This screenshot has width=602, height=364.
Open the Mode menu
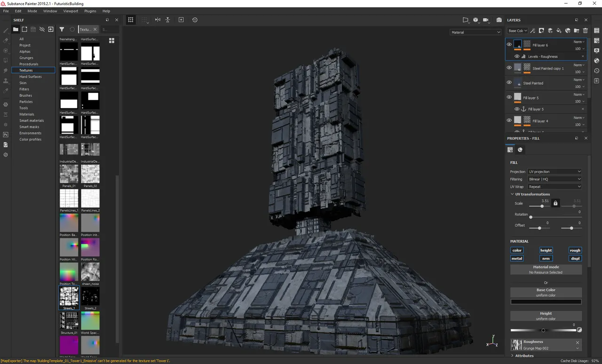click(x=32, y=11)
